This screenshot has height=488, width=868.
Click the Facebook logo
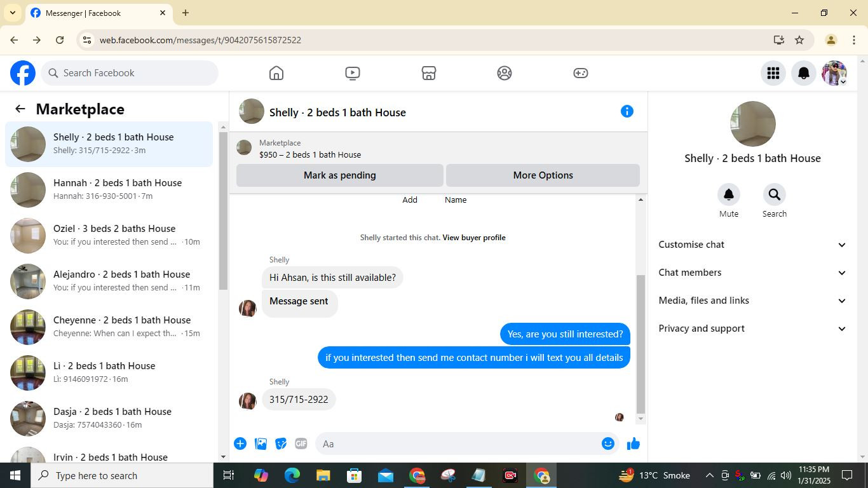pyautogui.click(x=23, y=73)
